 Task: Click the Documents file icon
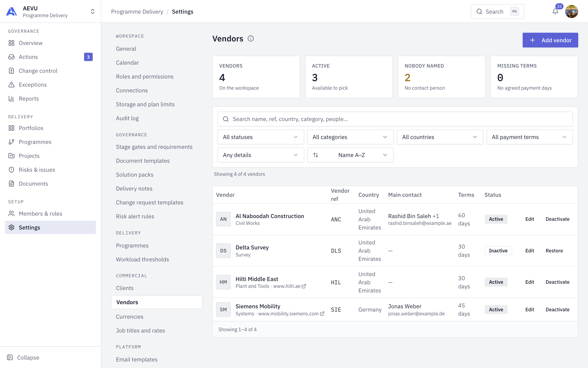click(11, 184)
